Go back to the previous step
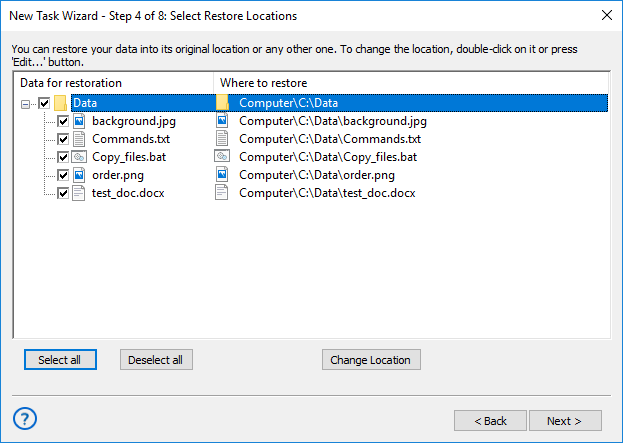623x443 pixels. pyautogui.click(x=490, y=420)
